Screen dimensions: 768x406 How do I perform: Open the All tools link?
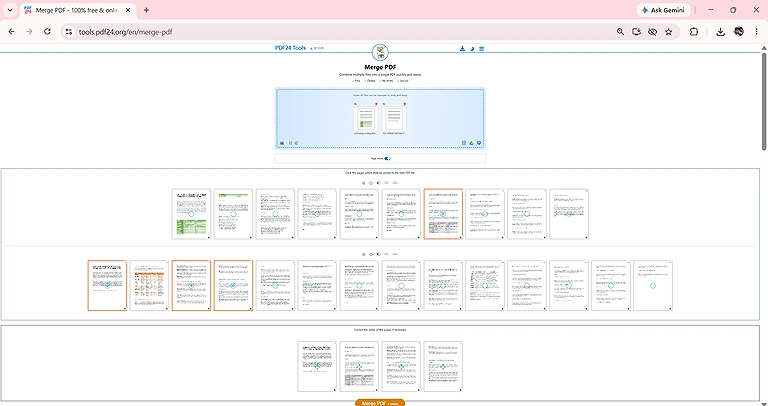coord(317,48)
